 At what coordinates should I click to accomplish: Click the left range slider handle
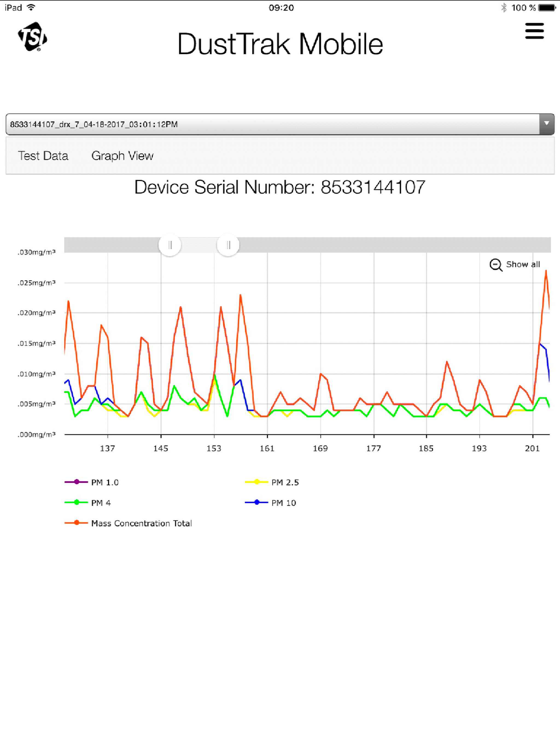click(x=170, y=245)
